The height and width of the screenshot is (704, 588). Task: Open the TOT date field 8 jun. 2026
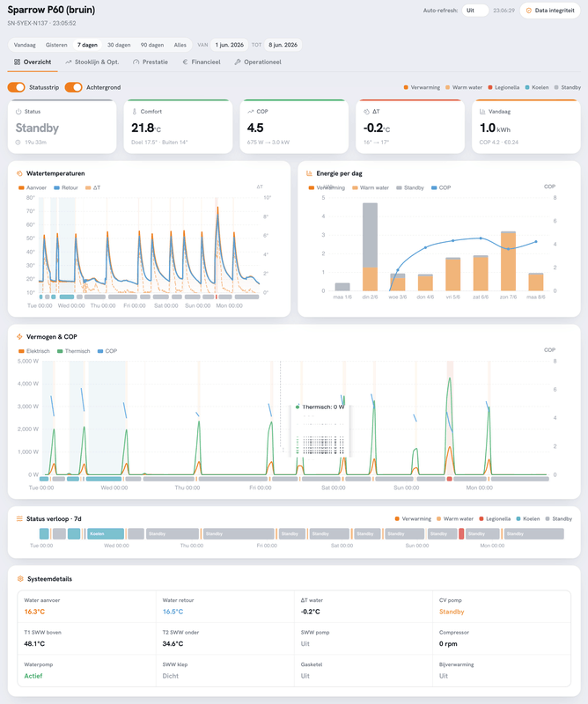(x=283, y=45)
